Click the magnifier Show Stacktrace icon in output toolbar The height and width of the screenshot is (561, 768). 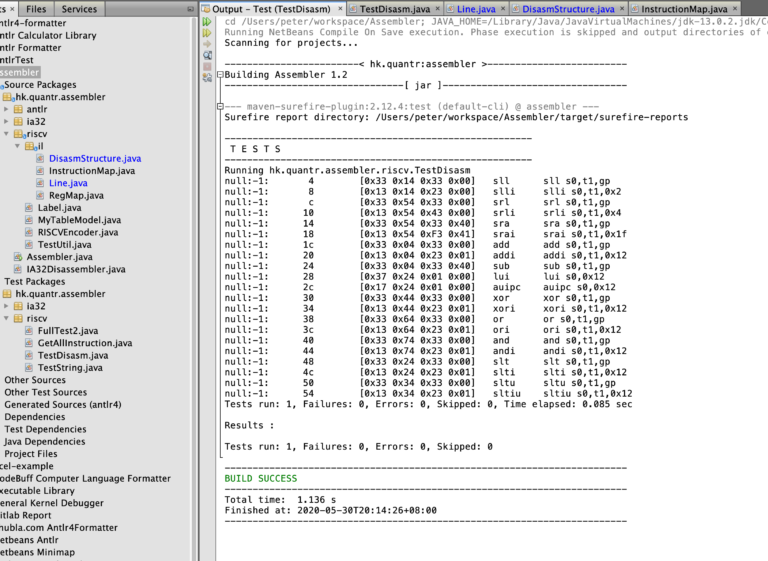[207, 55]
